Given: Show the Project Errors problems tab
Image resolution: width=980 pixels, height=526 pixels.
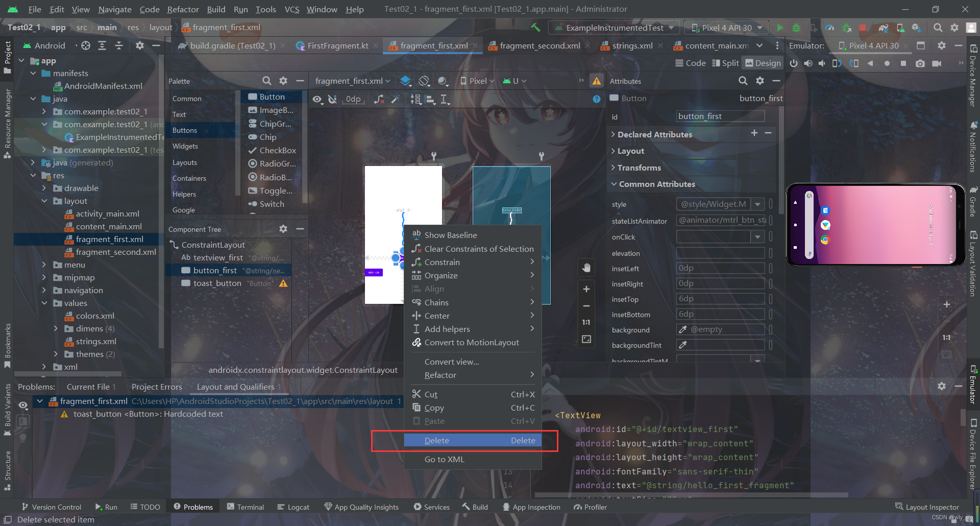Looking at the screenshot, I should [157, 387].
